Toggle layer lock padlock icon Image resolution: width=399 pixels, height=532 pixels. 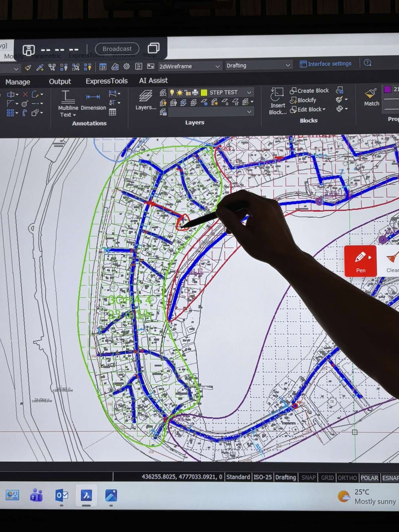(188, 92)
